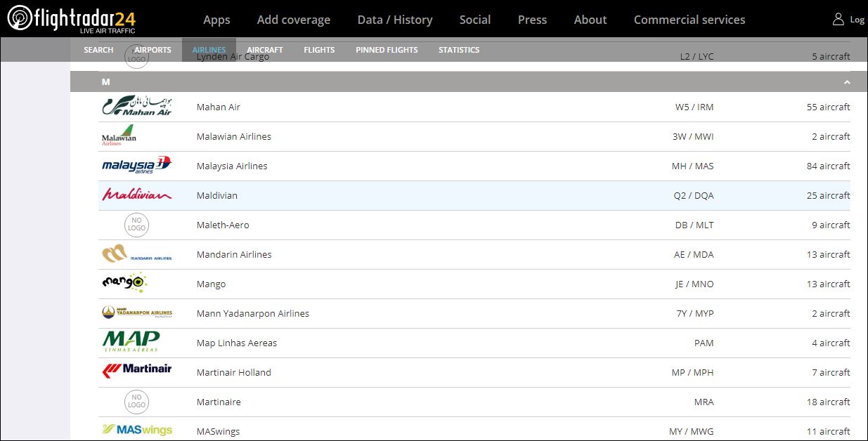Click the W5 / IRM code
The height and width of the screenshot is (441, 868).
[x=694, y=107]
